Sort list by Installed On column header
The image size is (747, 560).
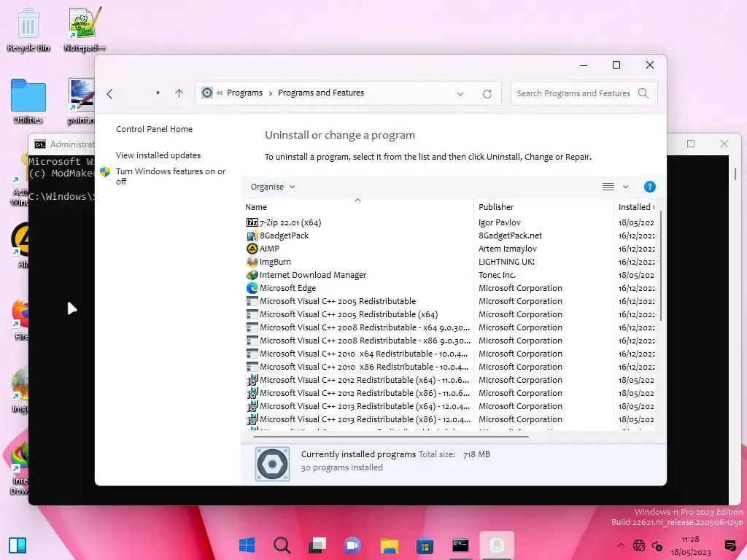(636, 207)
